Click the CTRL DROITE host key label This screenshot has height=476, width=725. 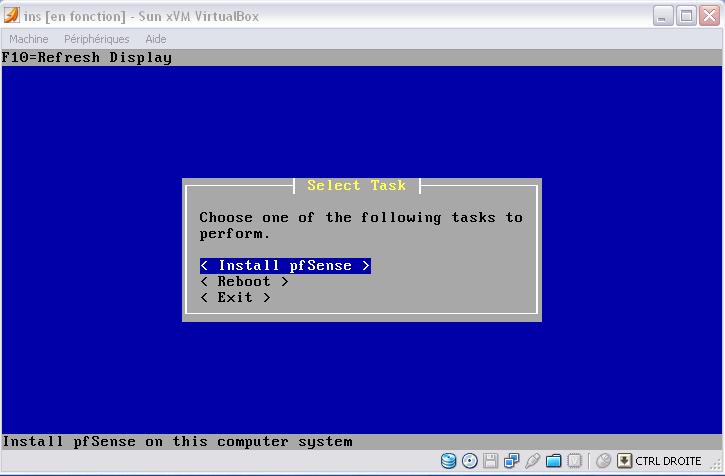pyautogui.click(x=668, y=461)
